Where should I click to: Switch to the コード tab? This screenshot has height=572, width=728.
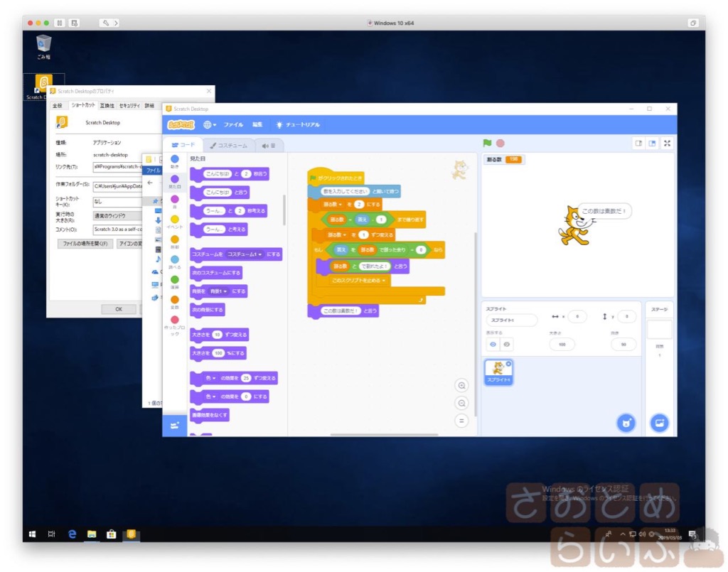click(x=183, y=145)
